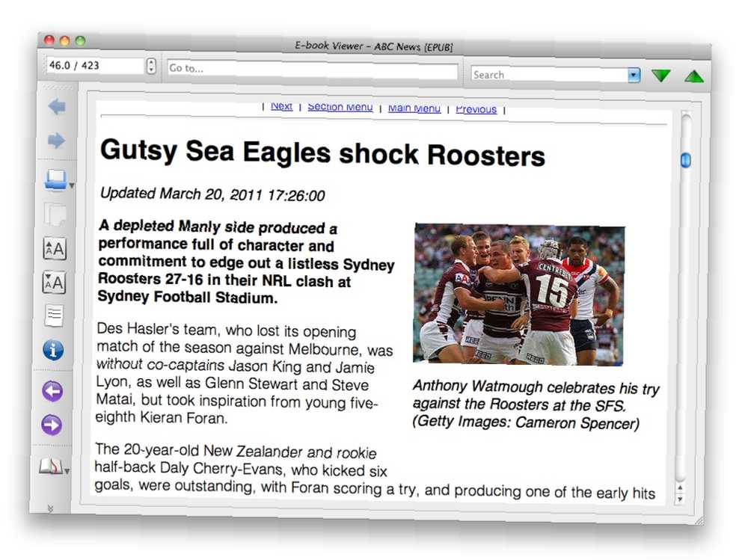Open the Search history dropdown
Viewport: 748px width, 560px height.
tap(634, 76)
